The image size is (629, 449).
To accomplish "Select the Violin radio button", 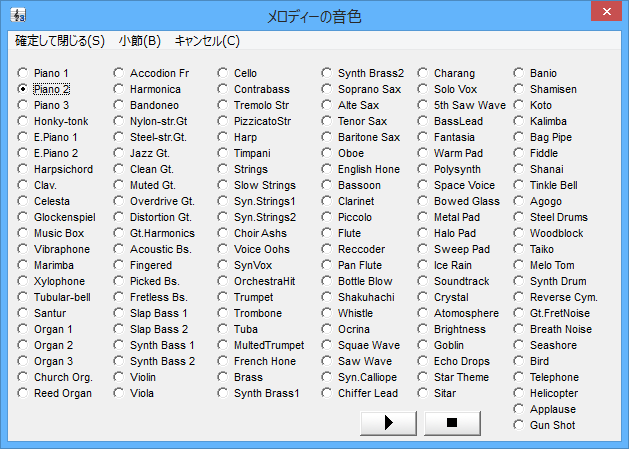I will tap(119, 377).
